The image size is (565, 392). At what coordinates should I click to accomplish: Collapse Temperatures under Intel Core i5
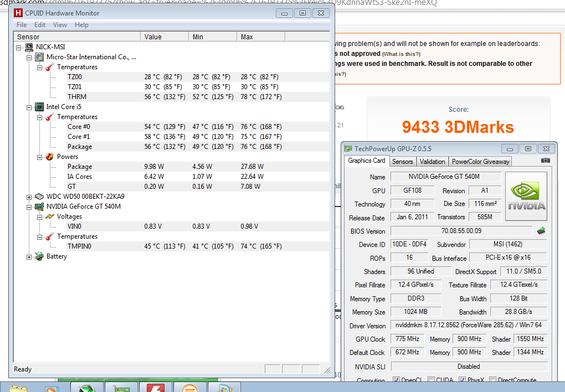point(40,117)
